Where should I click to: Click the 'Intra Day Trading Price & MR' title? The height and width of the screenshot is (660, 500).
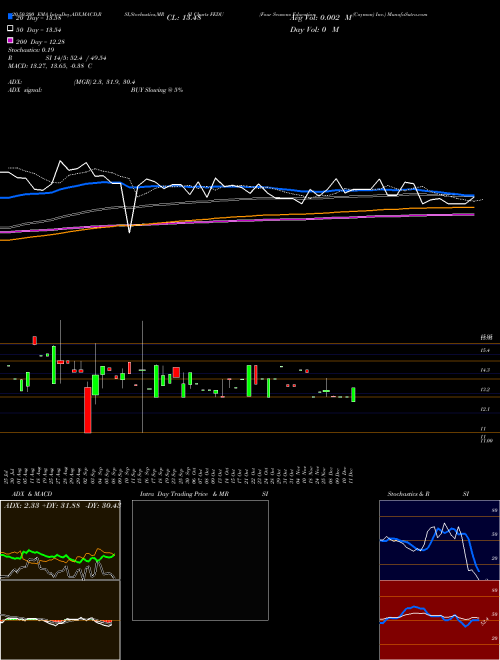[184, 494]
